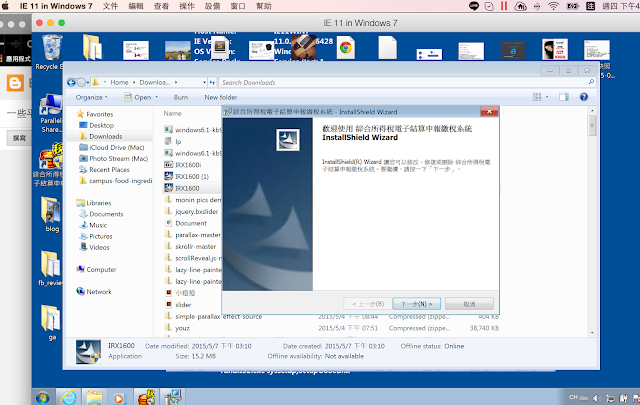Click the CH language indicator in the tray
This screenshot has width=640, height=405.
(573, 397)
